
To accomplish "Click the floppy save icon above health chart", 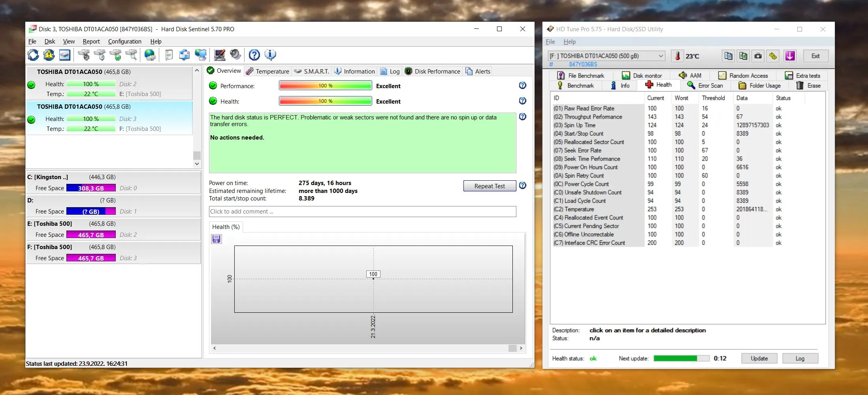I will (x=217, y=239).
